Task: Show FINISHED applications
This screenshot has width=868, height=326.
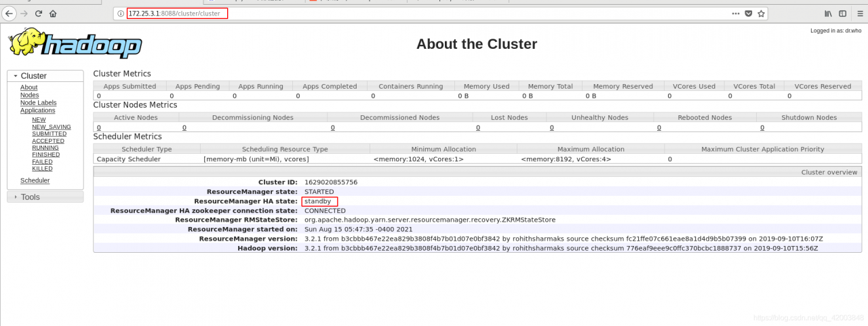Action: click(x=46, y=155)
